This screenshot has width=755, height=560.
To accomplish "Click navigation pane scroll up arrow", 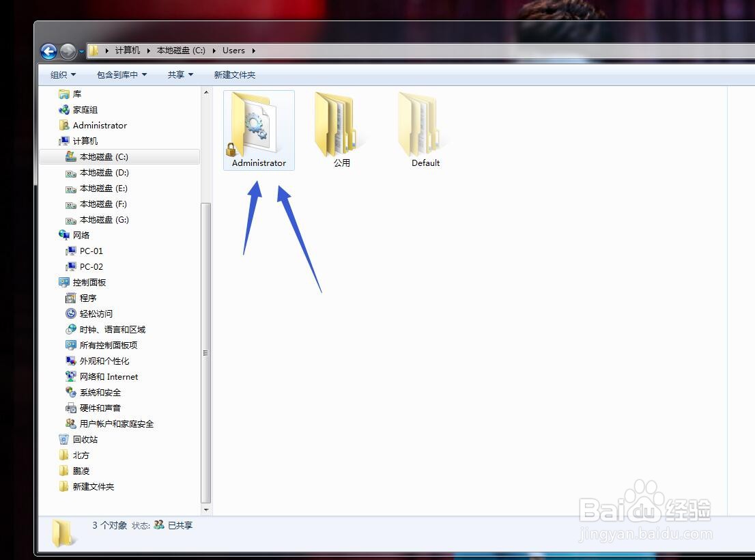I will (x=206, y=92).
